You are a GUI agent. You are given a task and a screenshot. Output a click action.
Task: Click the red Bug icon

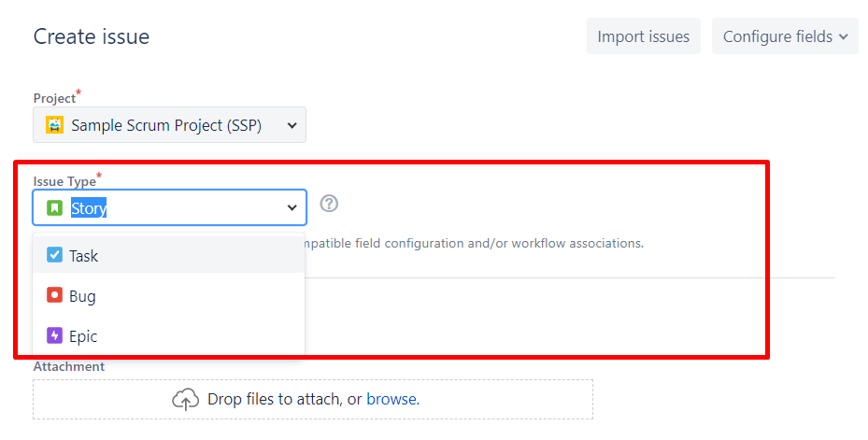[x=54, y=296]
